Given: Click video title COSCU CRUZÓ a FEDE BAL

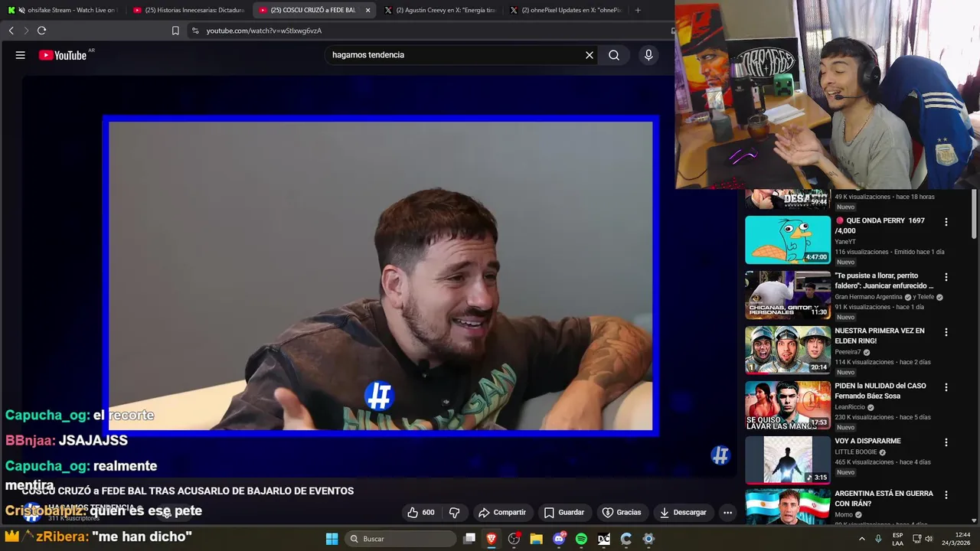Looking at the screenshot, I should pyautogui.click(x=188, y=491).
